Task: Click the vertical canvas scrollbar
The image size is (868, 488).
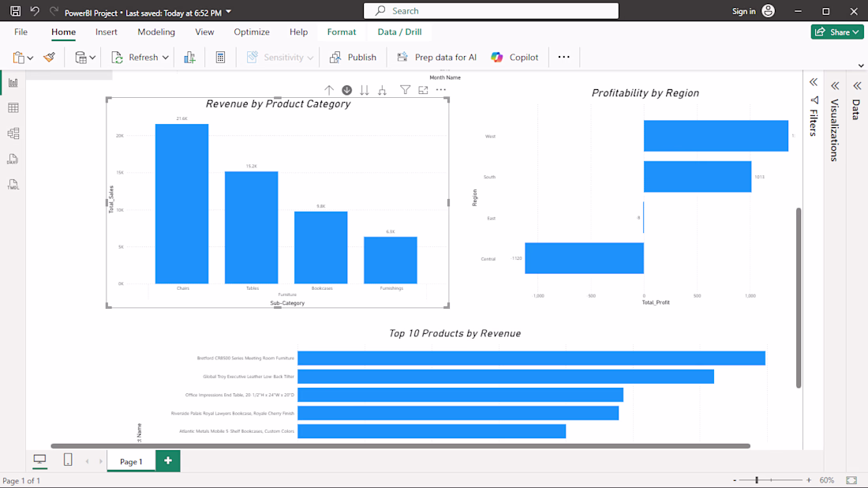Action: [x=799, y=298]
